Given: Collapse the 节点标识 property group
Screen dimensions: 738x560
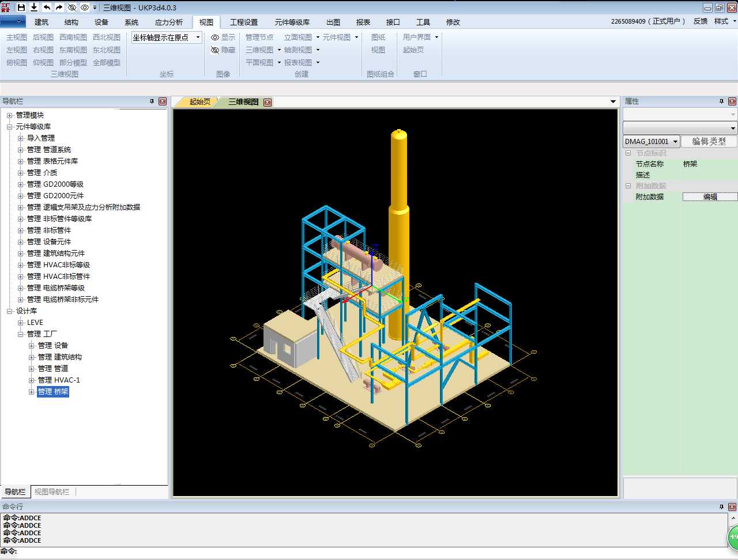Looking at the screenshot, I should point(628,153).
